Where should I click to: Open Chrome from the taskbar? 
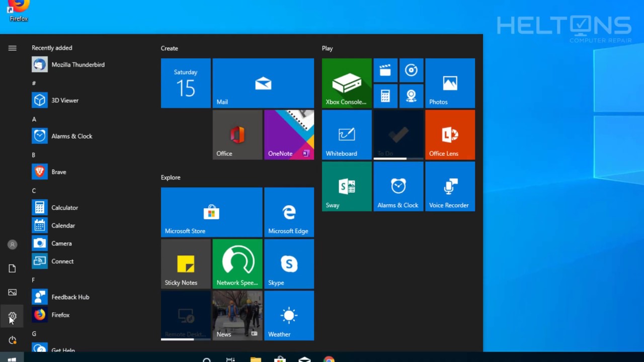click(x=329, y=359)
